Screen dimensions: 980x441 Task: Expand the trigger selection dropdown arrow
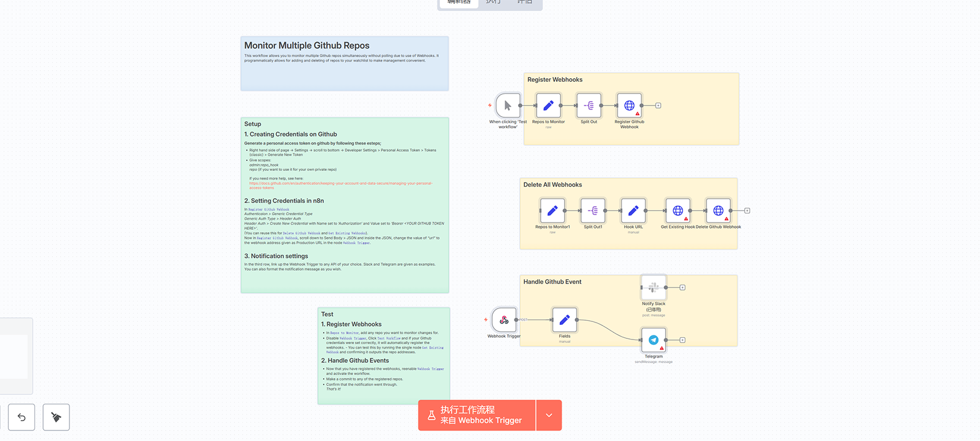(x=549, y=415)
